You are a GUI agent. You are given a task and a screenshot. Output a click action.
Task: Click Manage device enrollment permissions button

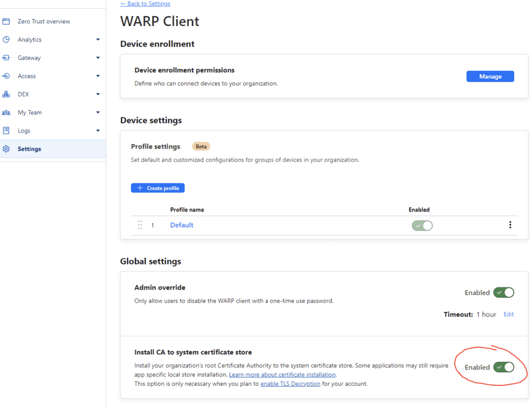pos(490,76)
